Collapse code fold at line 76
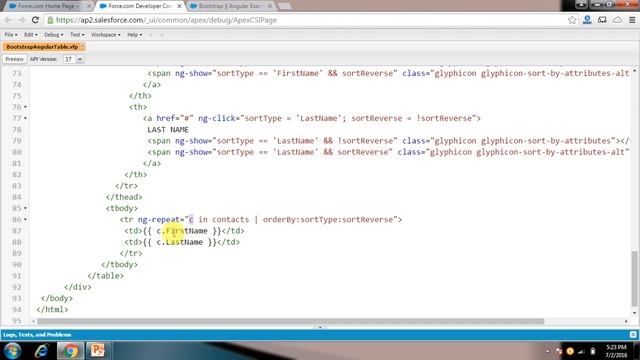Image resolution: width=640 pixels, height=360 pixels. click(25, 107)
